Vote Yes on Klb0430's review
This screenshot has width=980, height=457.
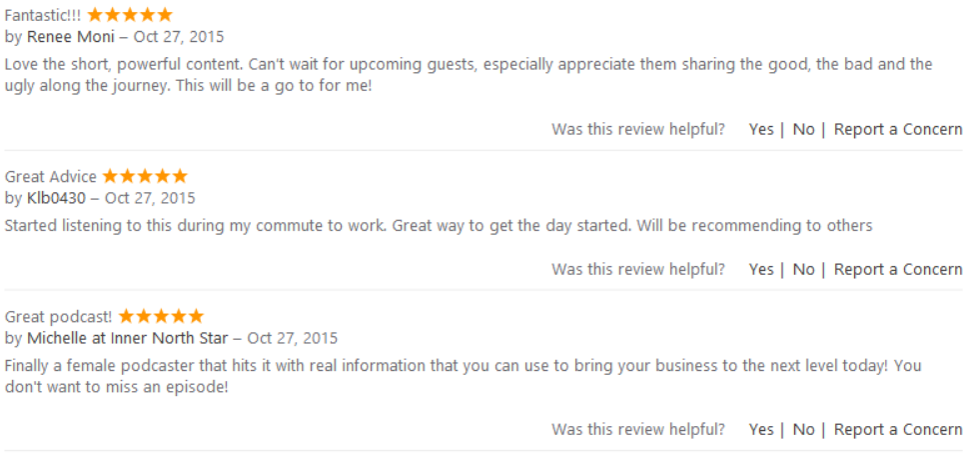(761, 269)
